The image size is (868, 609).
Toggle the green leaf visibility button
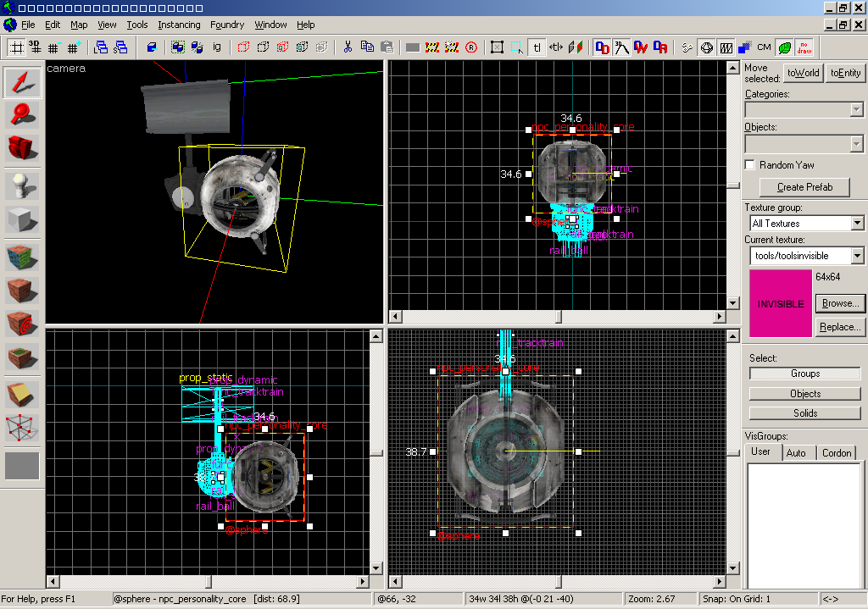[784, 47]
